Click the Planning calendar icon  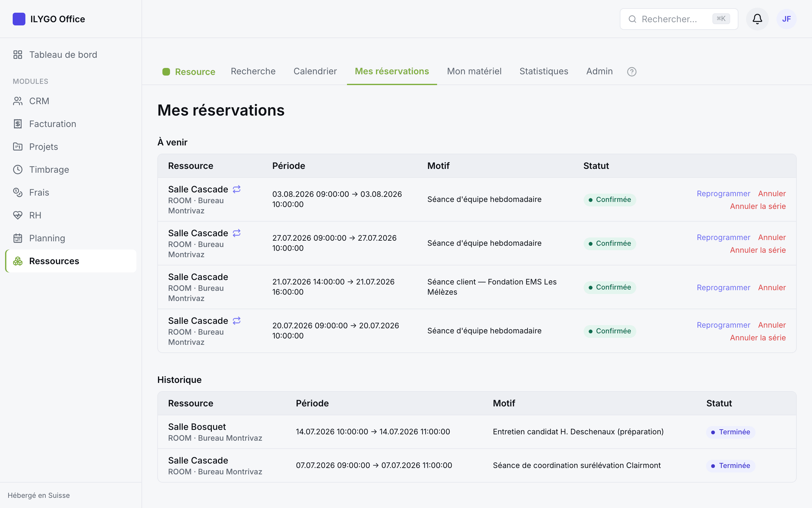[x=18, y=238]
